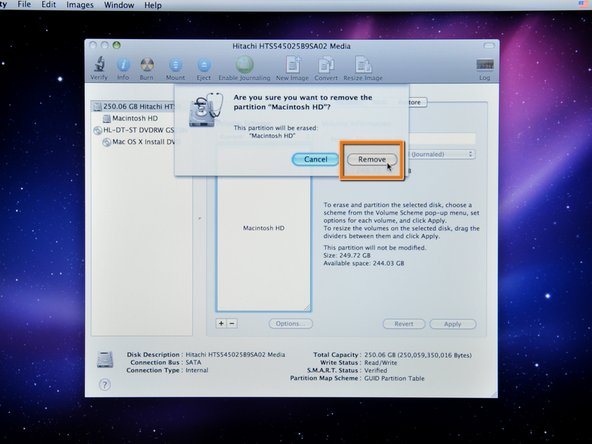Image resolution: width=592 pixels, height=444 pixels.
Task: Click the GUID Partition Table text
Action: (x=394, y=378)
